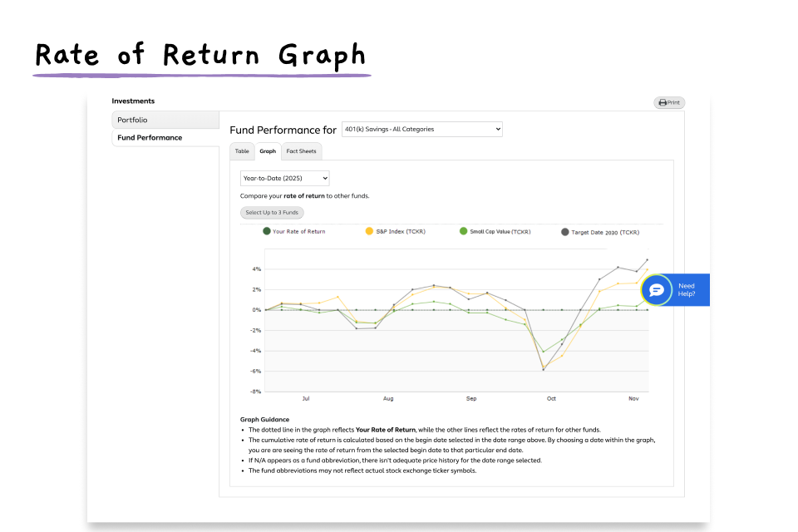This screenshot has height=532, width=798.
Task: Switch to the Table tab
Action: [x=242, y=151]
